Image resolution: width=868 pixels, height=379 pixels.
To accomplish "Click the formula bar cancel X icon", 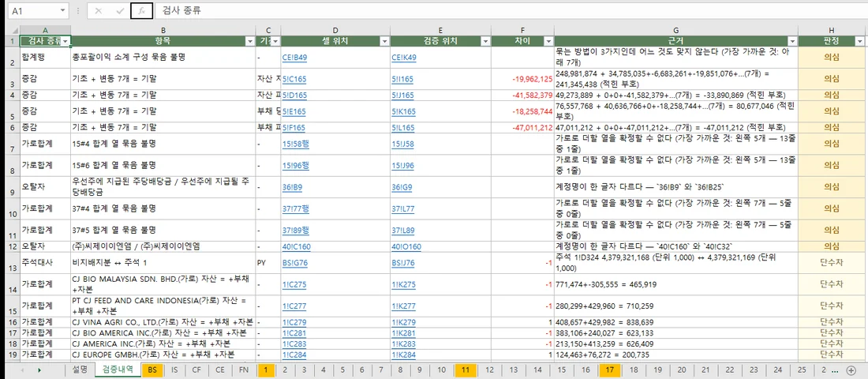I will 99,10.
